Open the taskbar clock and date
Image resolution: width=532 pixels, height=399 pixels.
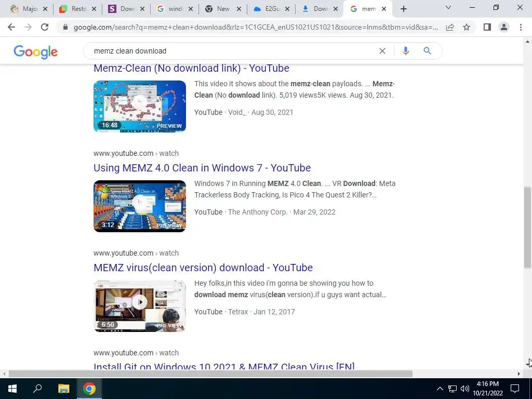tap(487, 389)
